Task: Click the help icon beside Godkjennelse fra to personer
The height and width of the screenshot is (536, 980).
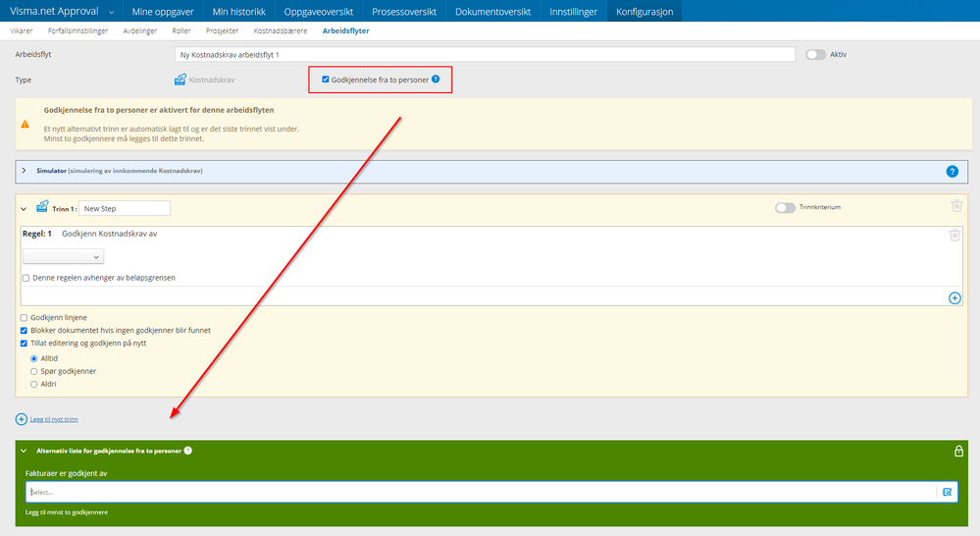Action: click(436, 79)
